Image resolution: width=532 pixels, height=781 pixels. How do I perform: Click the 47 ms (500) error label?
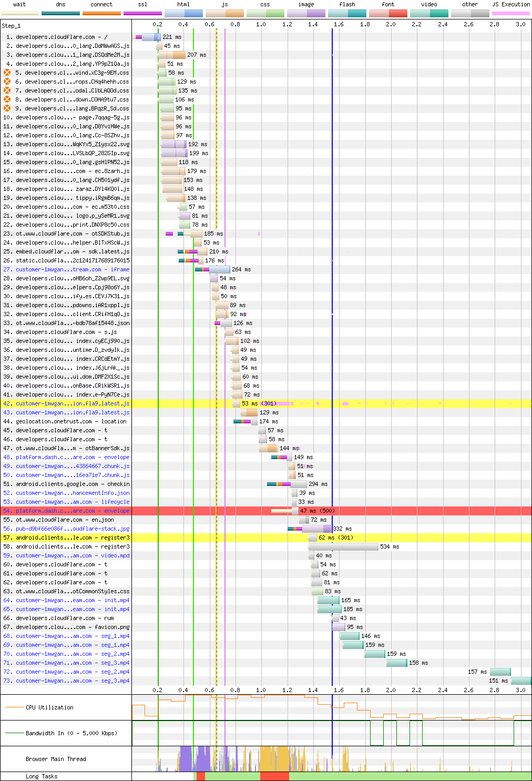click(317, 511)
